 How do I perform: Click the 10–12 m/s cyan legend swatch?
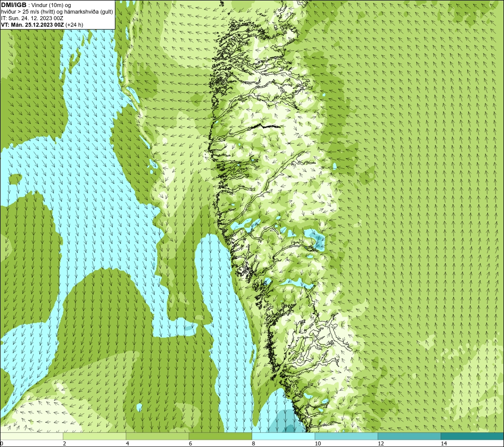pos(347,436)
